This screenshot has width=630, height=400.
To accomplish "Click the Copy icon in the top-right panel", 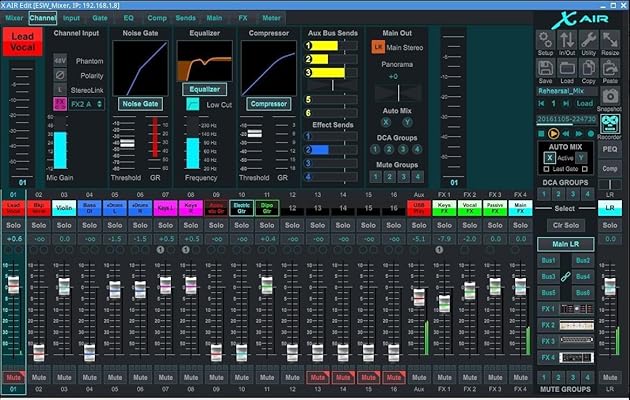I will [589, 68].
